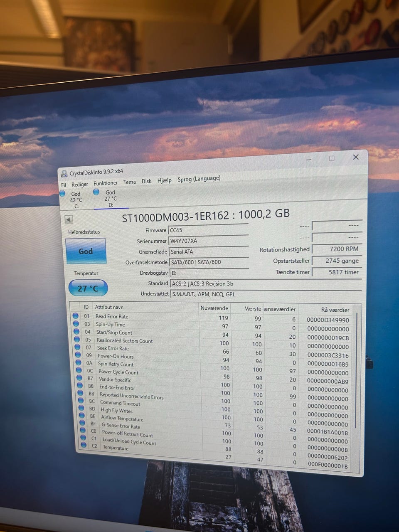The width and height of the screenshot is (399, 532).
Task: Click the Read Error Rate status dot
Action: click(x=76, y=316)
